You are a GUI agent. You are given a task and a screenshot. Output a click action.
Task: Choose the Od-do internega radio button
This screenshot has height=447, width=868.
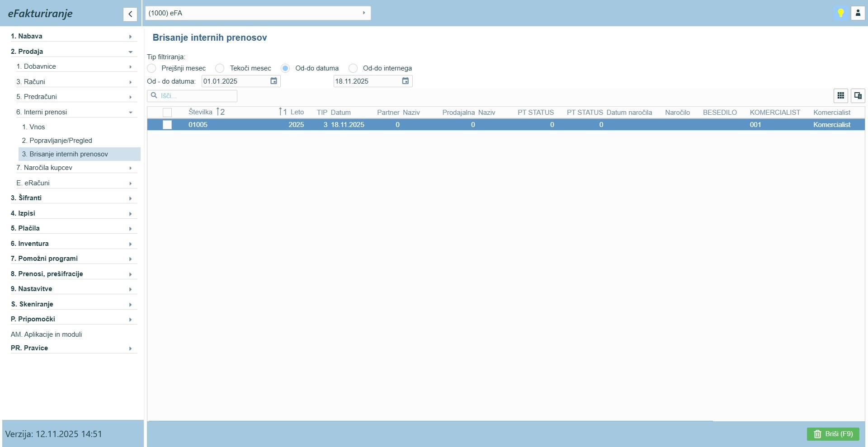(353, 68)
